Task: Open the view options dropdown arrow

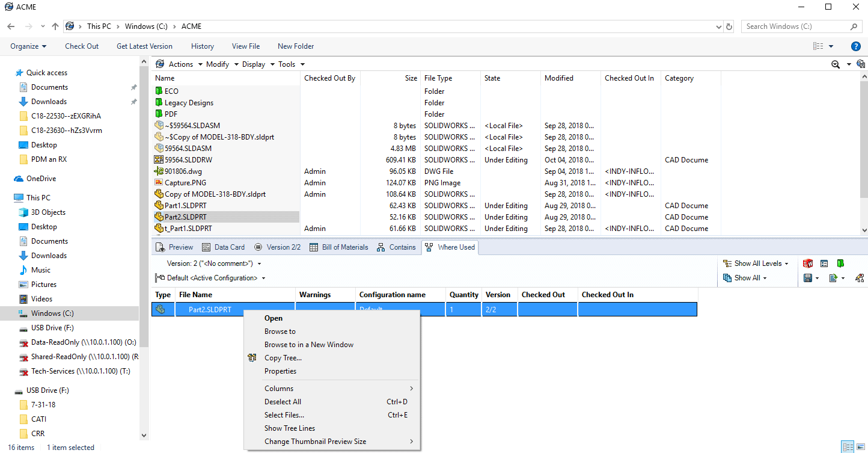Action: (831, 46)
